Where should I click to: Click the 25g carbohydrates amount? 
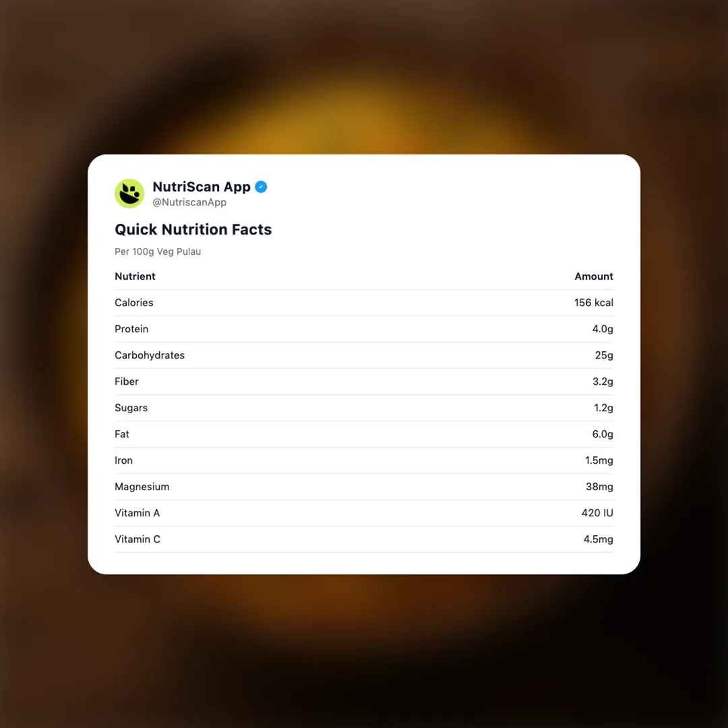click(x=604, y=355)
